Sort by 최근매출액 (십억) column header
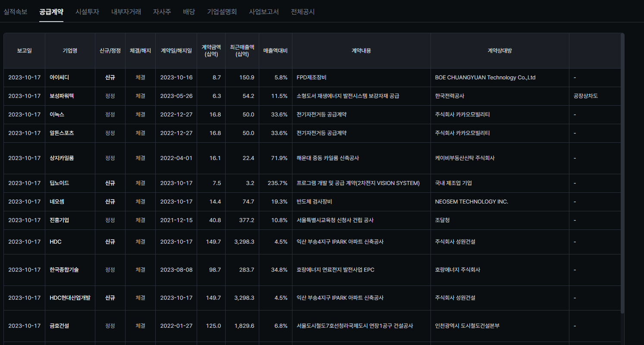The height and width of the screenshot is (345, 644). (x=242, y=50)
